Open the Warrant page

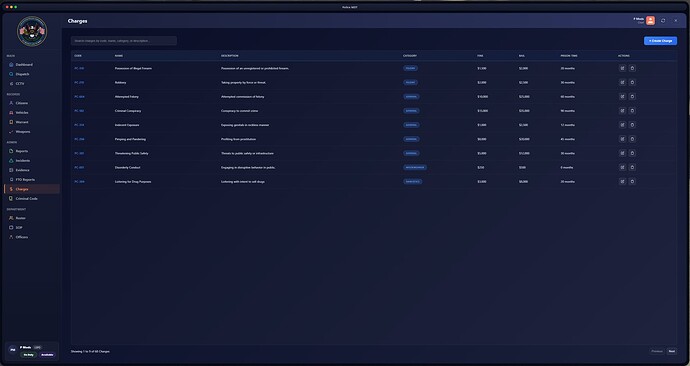point(32,122)
